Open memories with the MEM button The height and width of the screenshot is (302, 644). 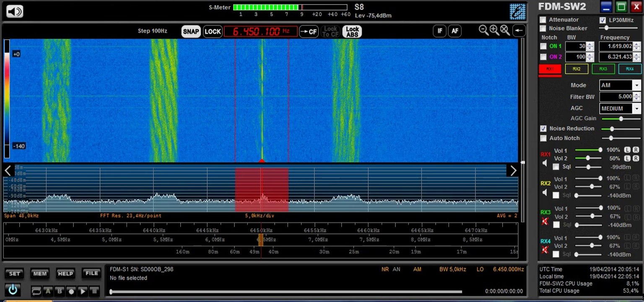point(40,273)
